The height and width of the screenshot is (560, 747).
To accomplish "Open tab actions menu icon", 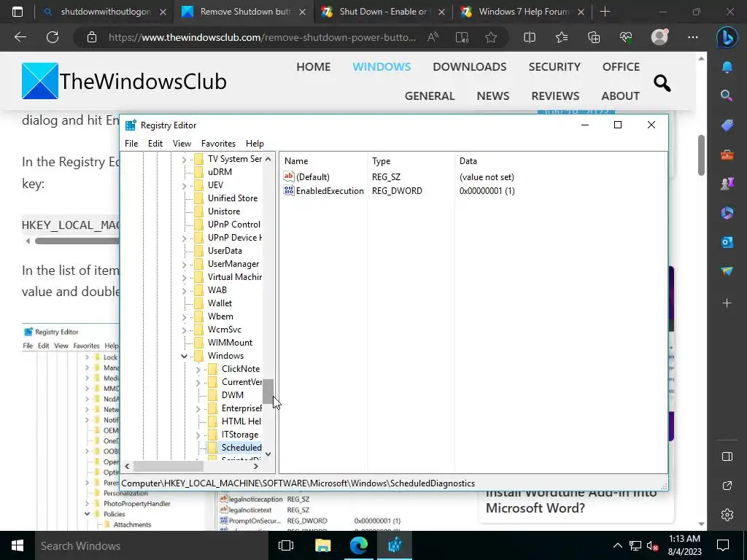I will point(18,12).
